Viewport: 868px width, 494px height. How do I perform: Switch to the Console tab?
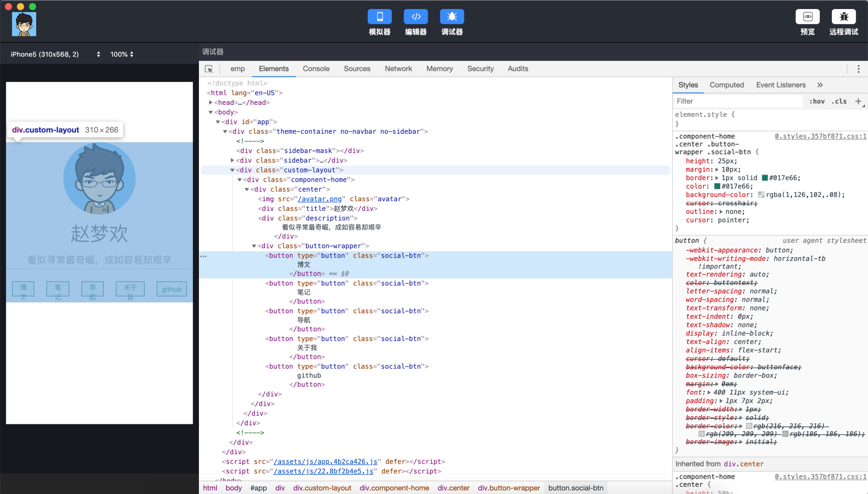(x=316, y=69)
